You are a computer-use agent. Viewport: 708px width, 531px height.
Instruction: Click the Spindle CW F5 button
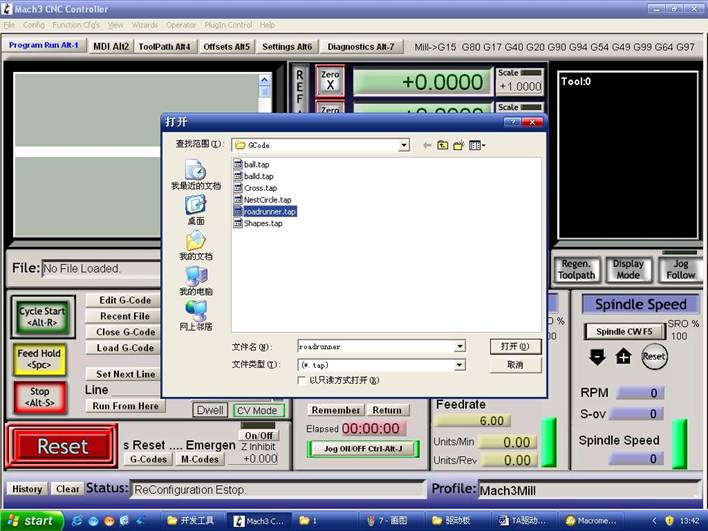pos(624,331)
